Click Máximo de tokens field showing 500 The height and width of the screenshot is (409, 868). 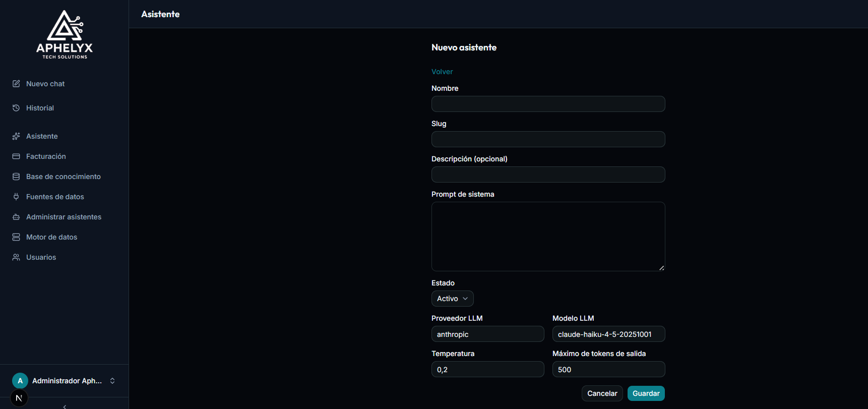pyautogui.click(x=609, y=369)
